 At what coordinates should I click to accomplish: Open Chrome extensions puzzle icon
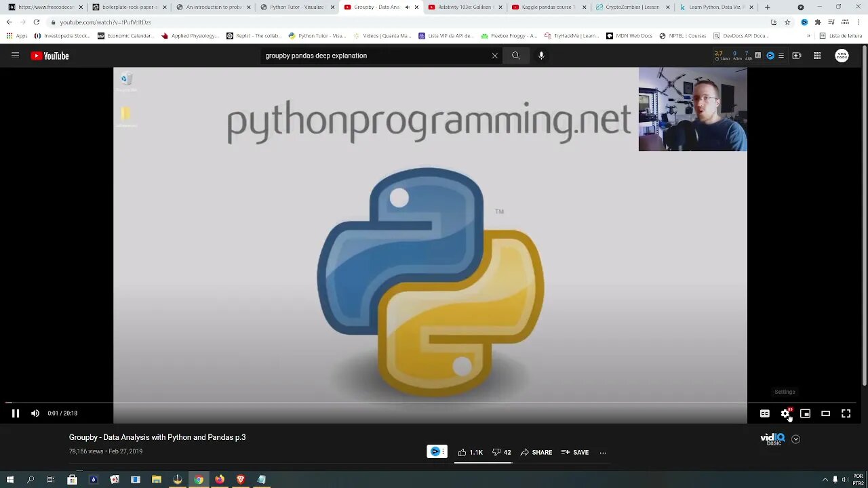click(x=818, y=22)
